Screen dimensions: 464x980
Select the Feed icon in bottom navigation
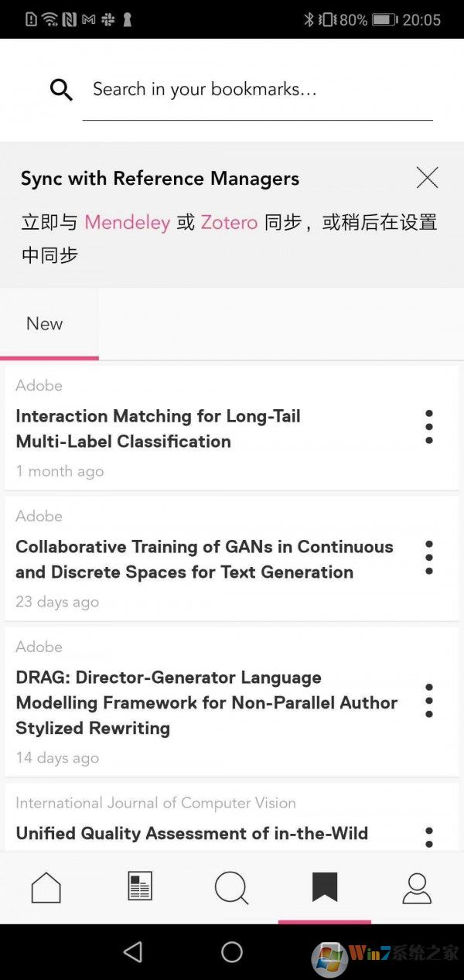click(x=138, y=888)
